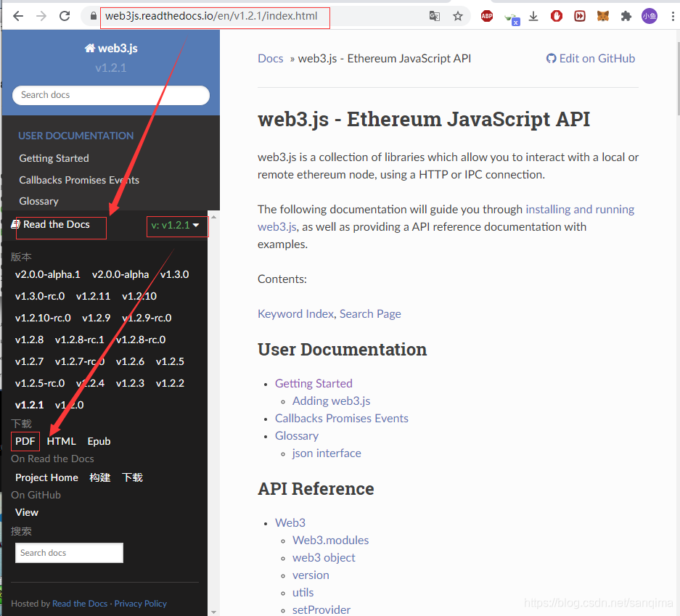The height and width of the screenshot is (616, 680).
Task: Switch to version v1.2.3
Action: tap(130, 383)
